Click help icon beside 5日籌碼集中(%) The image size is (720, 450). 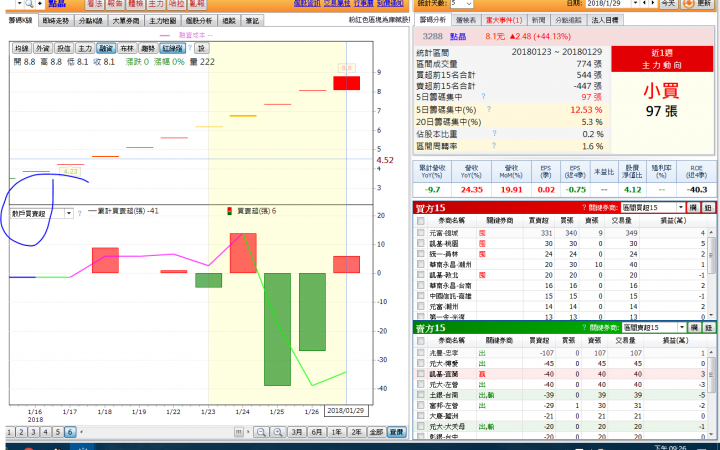pyautogui.click(x=489, y=109)
